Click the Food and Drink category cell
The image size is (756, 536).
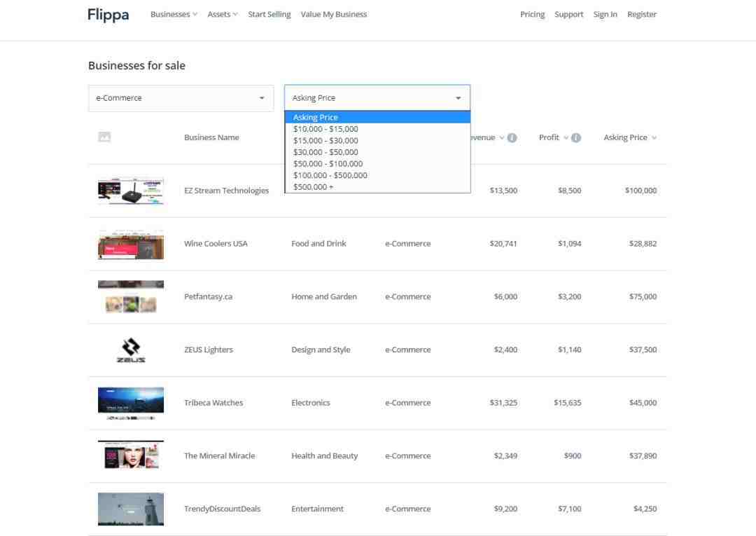pyautogui.click(x=318, y=244)
